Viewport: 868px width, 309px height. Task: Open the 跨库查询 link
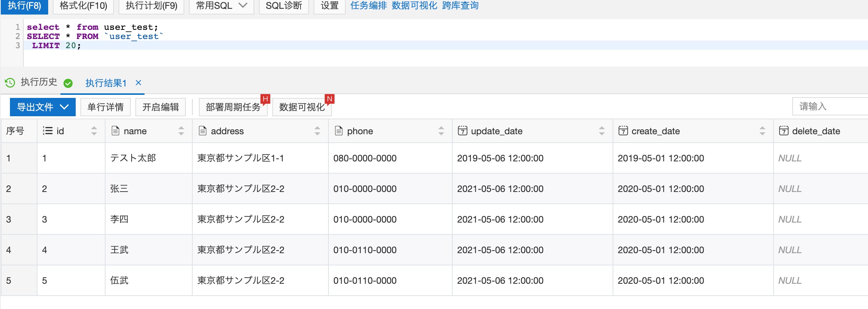click(x=460, y=6)
